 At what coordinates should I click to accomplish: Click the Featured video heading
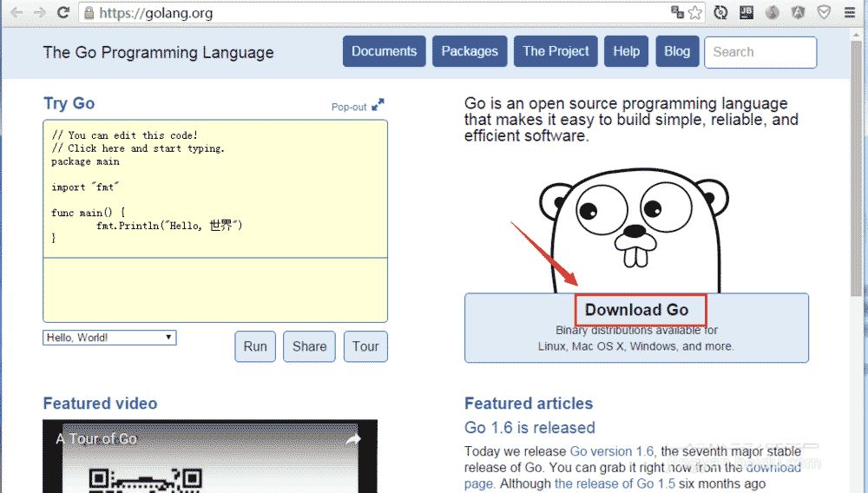[x=100, y=404]
